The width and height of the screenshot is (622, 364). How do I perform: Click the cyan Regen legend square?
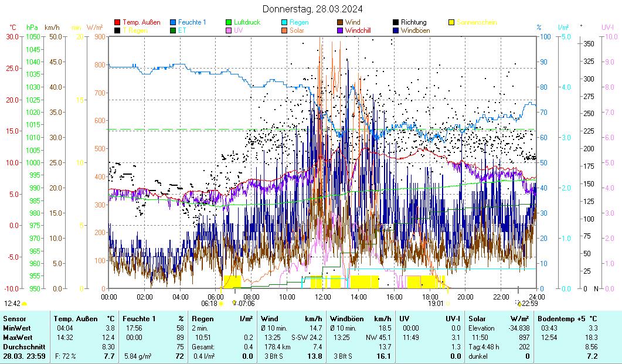pyautogui.click(x=285, y=22)
